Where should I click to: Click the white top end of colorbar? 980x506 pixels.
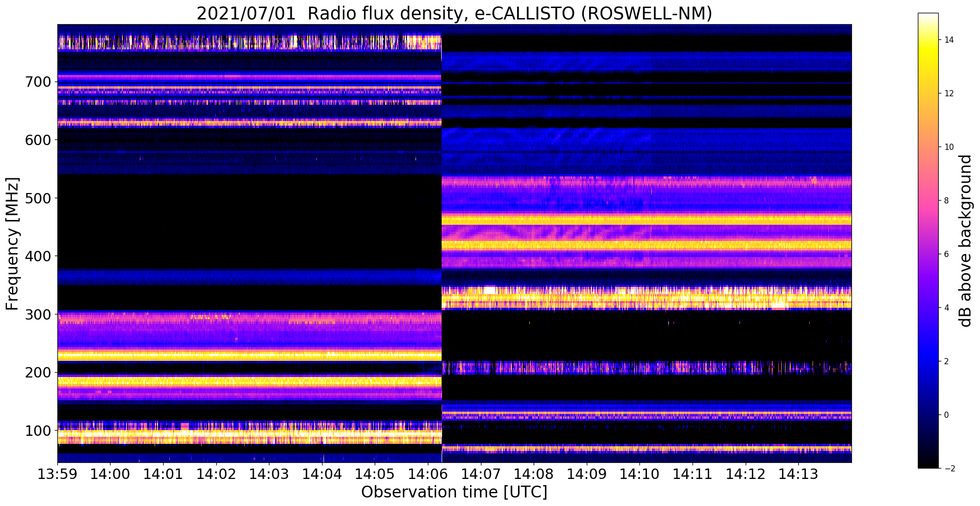[928, 16]
